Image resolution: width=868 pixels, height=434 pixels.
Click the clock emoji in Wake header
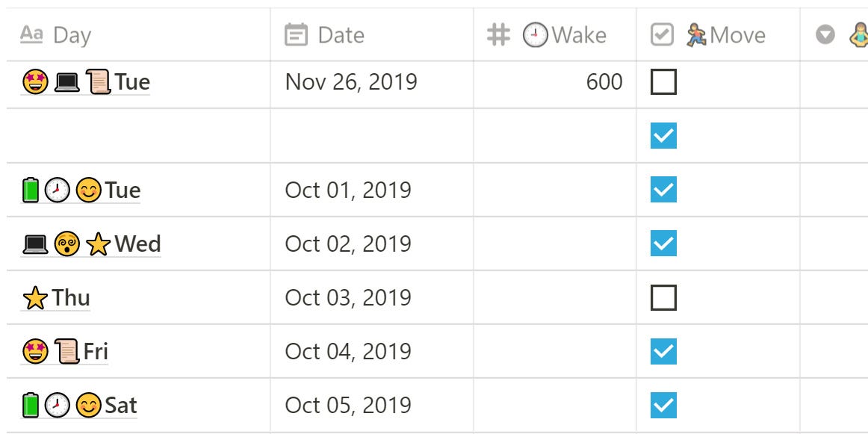click(x=536, y=35)
